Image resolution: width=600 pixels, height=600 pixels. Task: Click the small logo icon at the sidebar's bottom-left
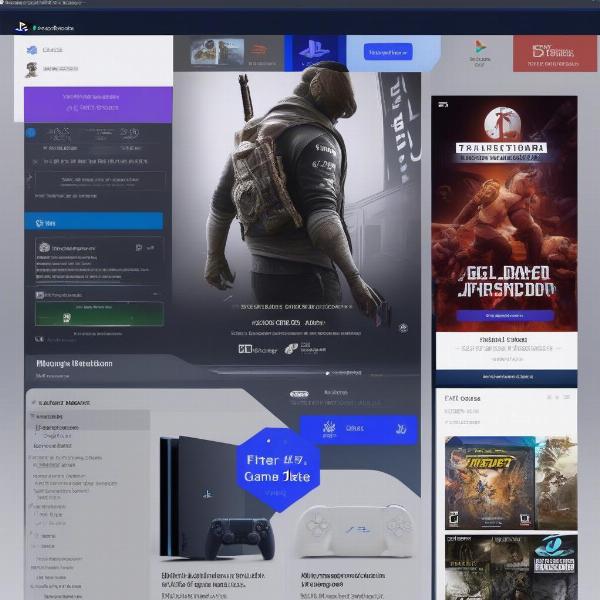coord(39,339)
